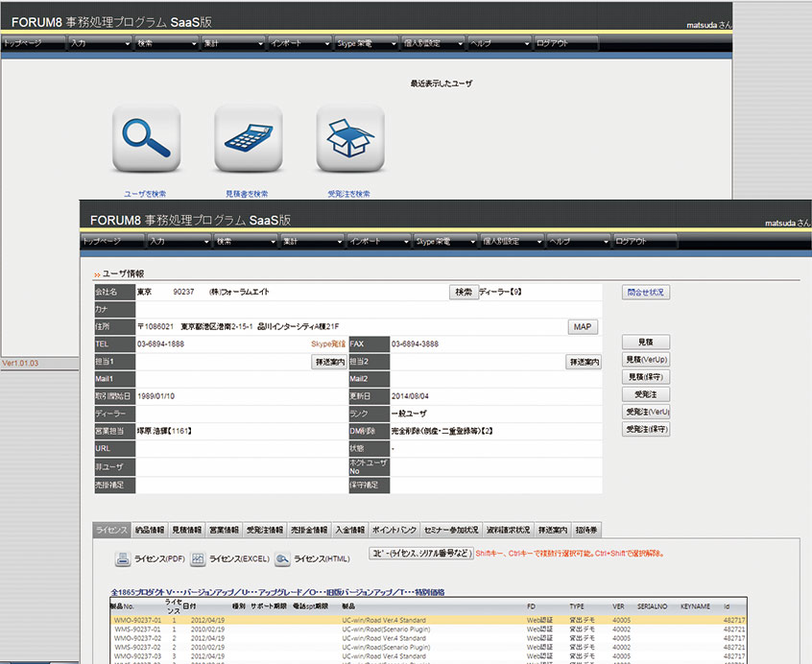Select the highlighted row WMO-90237-01 dated 2012/04/19
Image resolution: width=812 pixels, height=664 pixels.
click(429, 620)
